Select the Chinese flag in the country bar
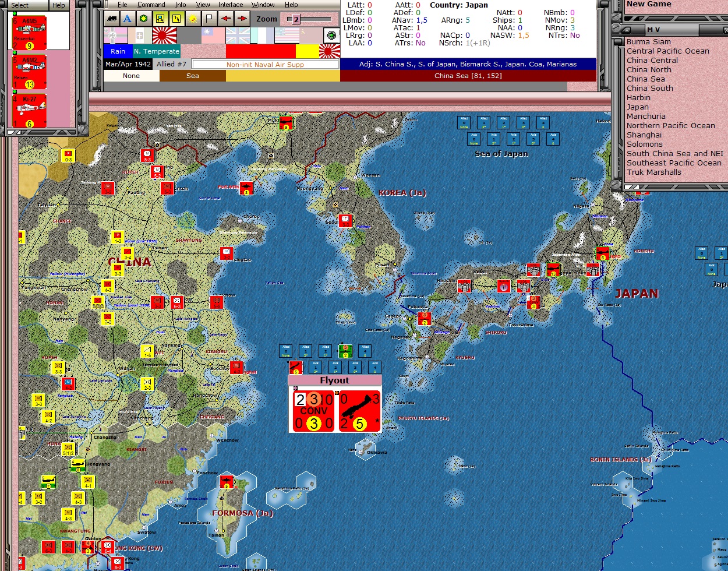 (213, 36)
